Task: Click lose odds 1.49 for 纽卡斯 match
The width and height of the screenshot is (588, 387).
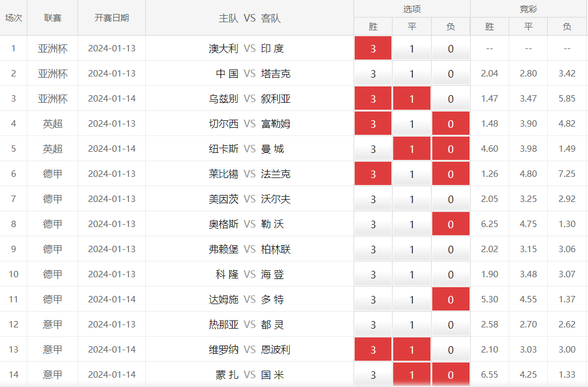Action: 566,149
